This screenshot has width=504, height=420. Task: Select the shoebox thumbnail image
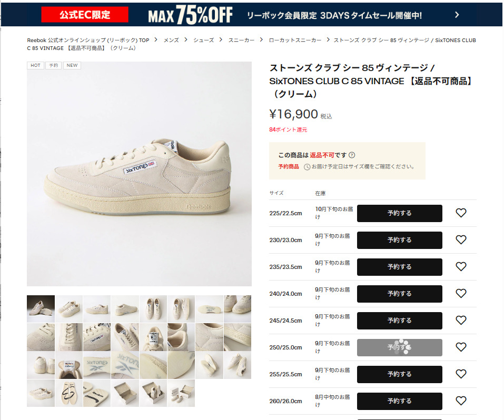pyautogui.click(x=125, y=393)
